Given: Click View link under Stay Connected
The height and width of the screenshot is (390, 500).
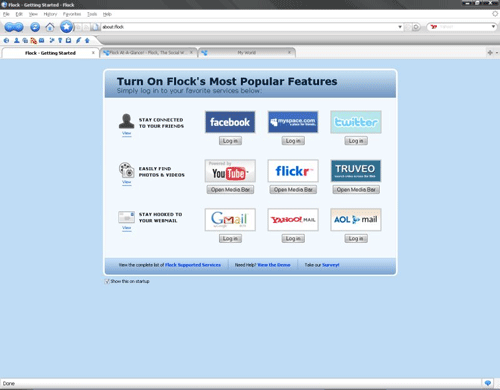Looking at the screenshot, I should click(126, 133).
